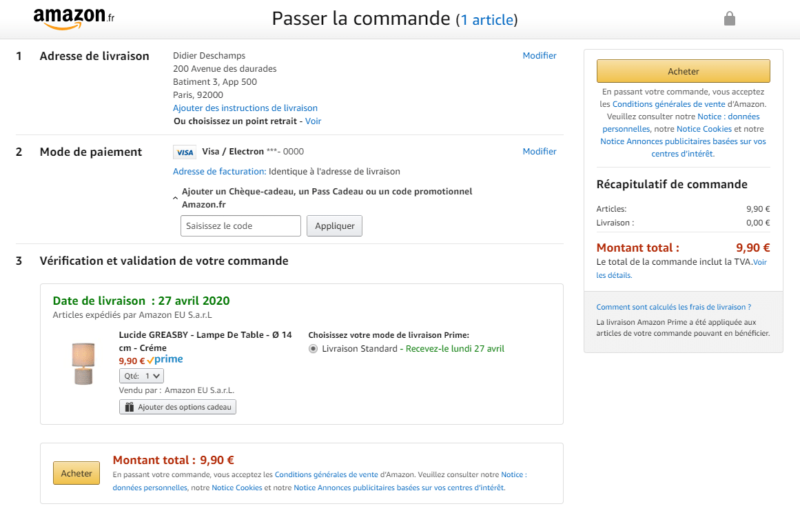This screenshot has width=800, height=513.
Task: Click the Visa card icon
Action: 184,152
